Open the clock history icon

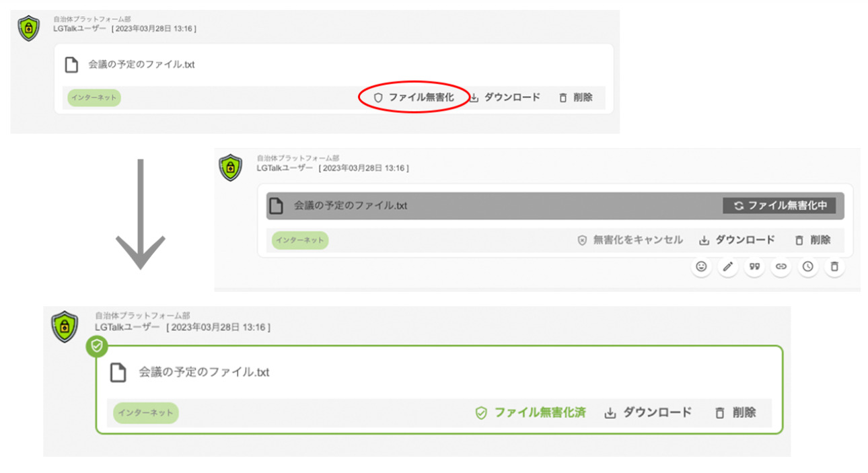808,267
